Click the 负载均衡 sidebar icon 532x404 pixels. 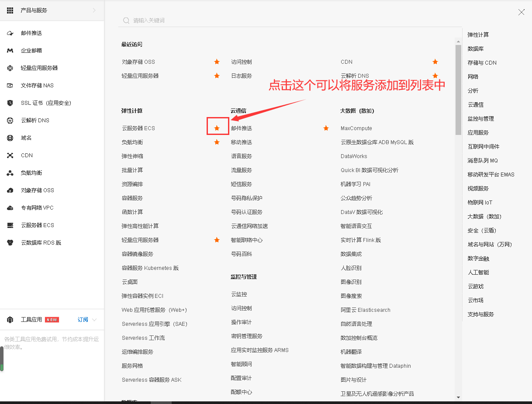click(10, 173)
